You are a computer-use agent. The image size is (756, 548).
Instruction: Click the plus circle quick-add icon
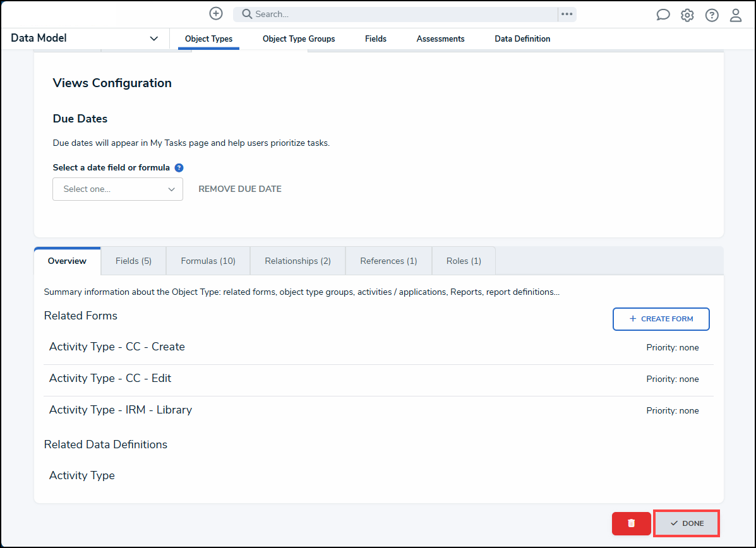(x=216, y=13)
